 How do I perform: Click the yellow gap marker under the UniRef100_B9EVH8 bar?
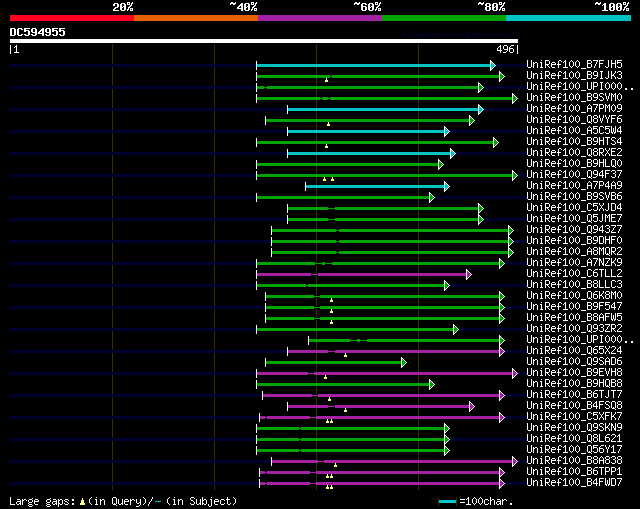tap(325, 377)
